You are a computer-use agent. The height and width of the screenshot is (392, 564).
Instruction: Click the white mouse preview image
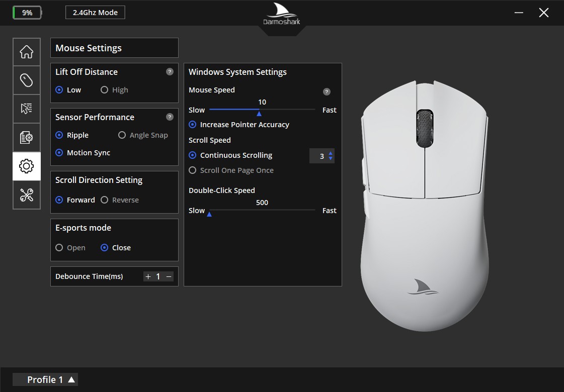pos(425,205)
